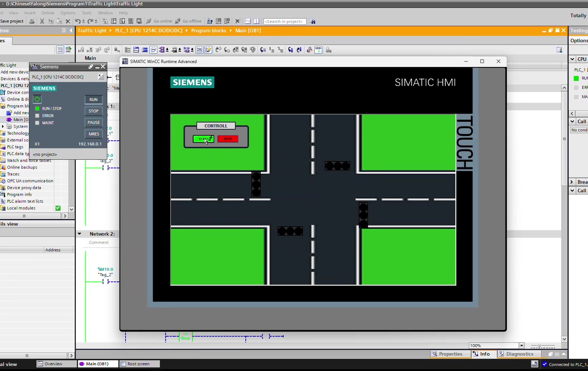Click the Open all networks icon

(x=136, y=50)
